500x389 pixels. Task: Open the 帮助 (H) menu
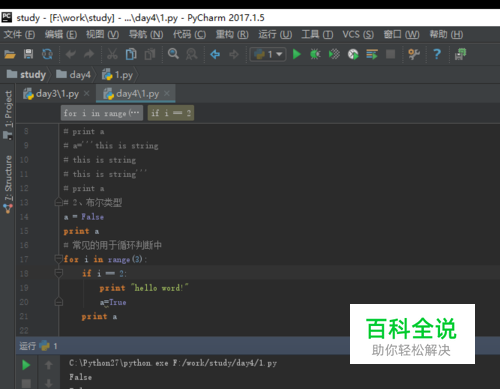click(446, 34)
